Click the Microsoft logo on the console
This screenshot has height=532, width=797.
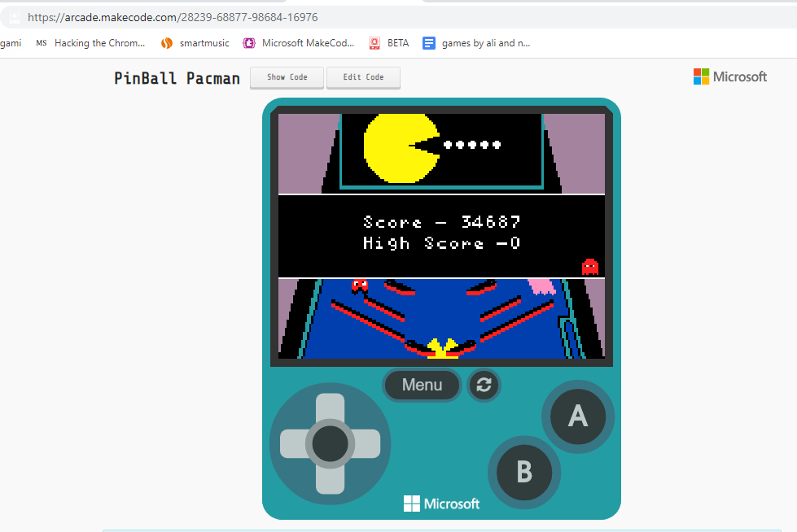tap(441, 504)
